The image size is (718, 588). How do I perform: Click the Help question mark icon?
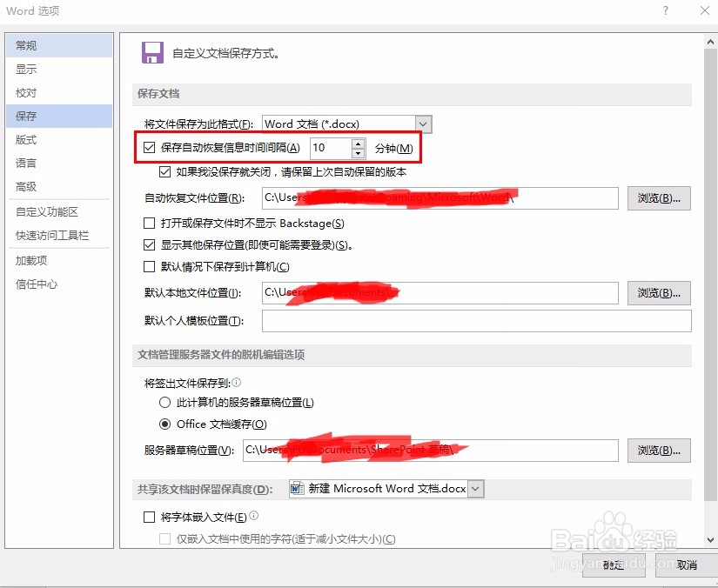(x=665, y=11)
